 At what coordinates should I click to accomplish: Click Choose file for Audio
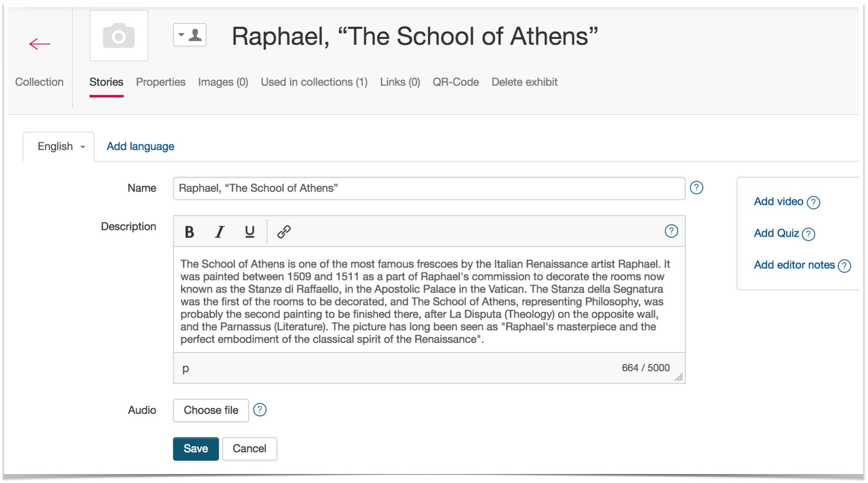211,410
